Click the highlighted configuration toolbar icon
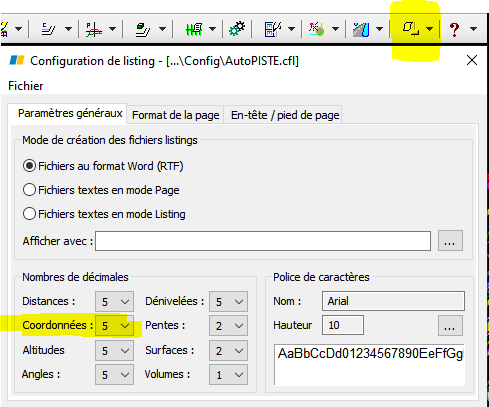489x407 pixels. pyautogui.click(x=410, y=29)
